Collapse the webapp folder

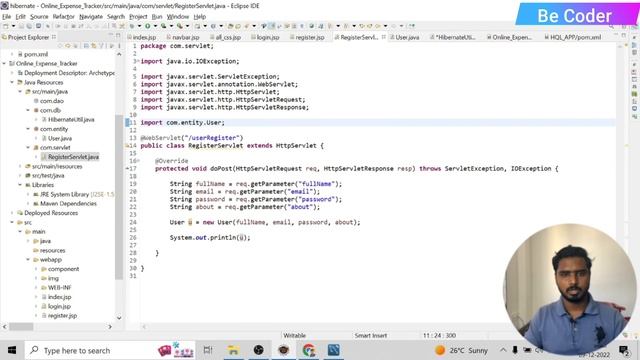point(28,260)
